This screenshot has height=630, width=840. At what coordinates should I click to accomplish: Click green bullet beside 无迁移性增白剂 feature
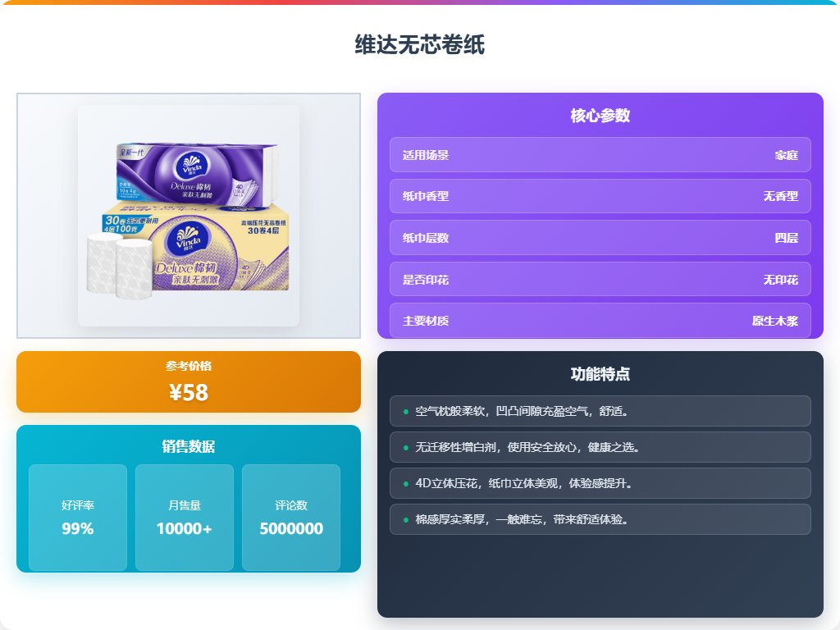pyautogui.click(x=405, y=447)
